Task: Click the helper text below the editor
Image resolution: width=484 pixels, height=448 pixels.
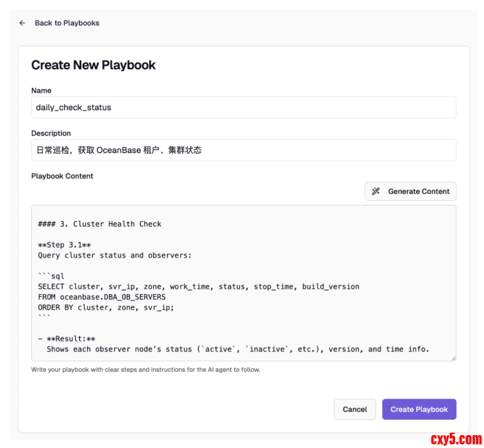Action: coord(145,370)
